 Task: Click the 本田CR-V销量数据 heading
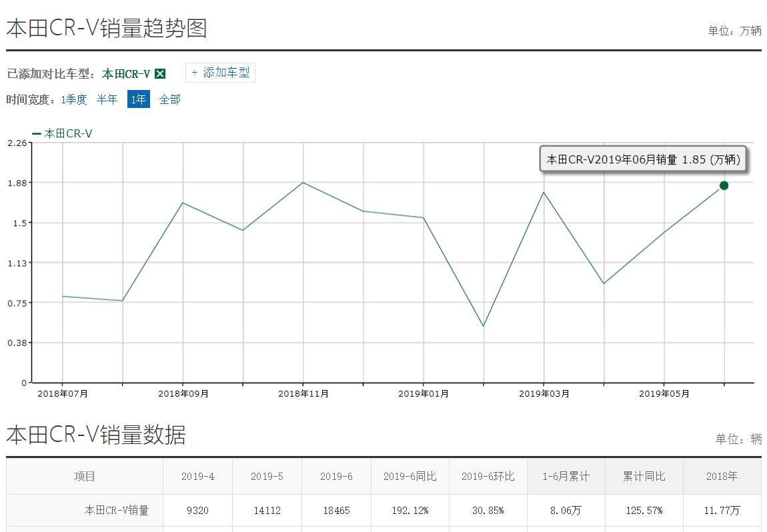coord(96,435)
